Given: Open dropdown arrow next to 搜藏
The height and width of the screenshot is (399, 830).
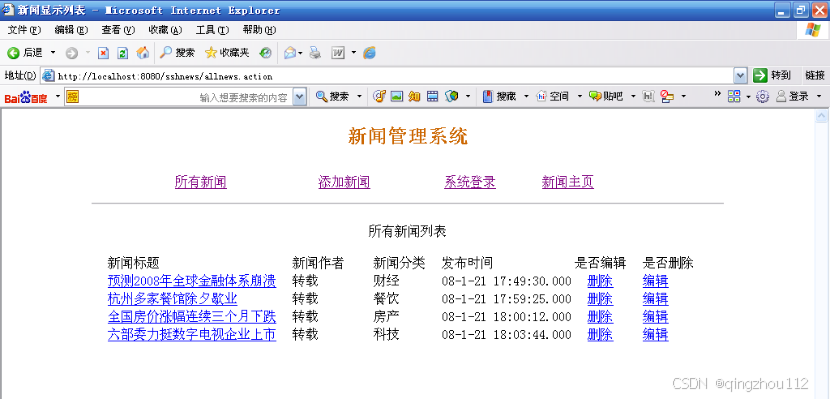Looking at the screenshot, I should pyautogui.click(x=526, y=96).
